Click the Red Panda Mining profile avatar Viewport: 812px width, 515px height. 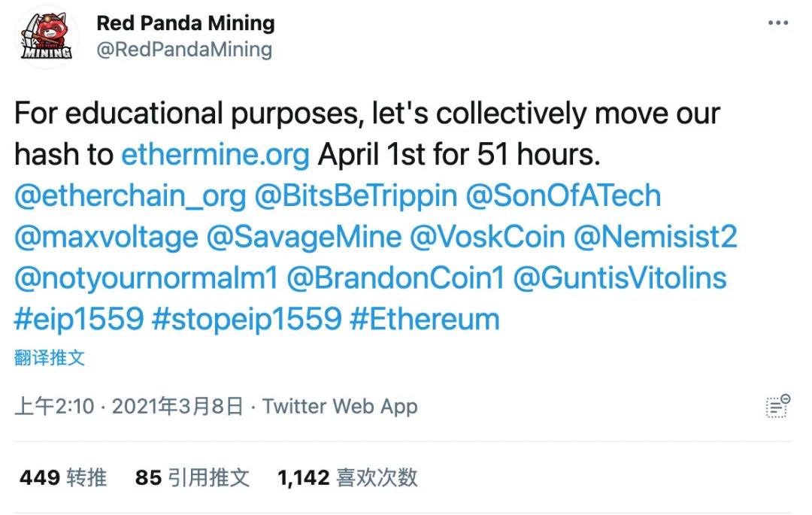[x=47, y=37]
